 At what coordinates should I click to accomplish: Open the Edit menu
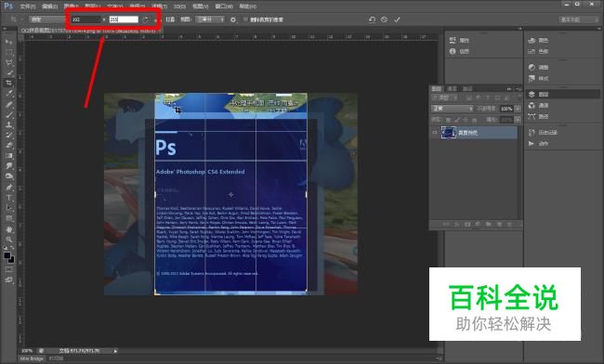49,6
